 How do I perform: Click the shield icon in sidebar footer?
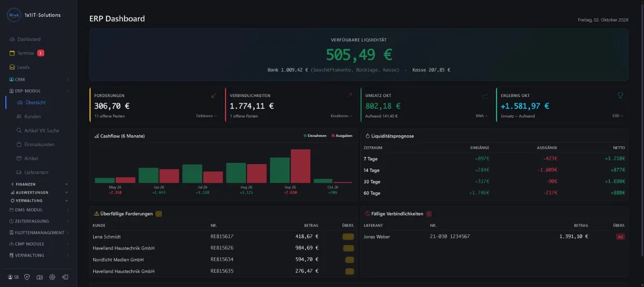pos(27,277)
